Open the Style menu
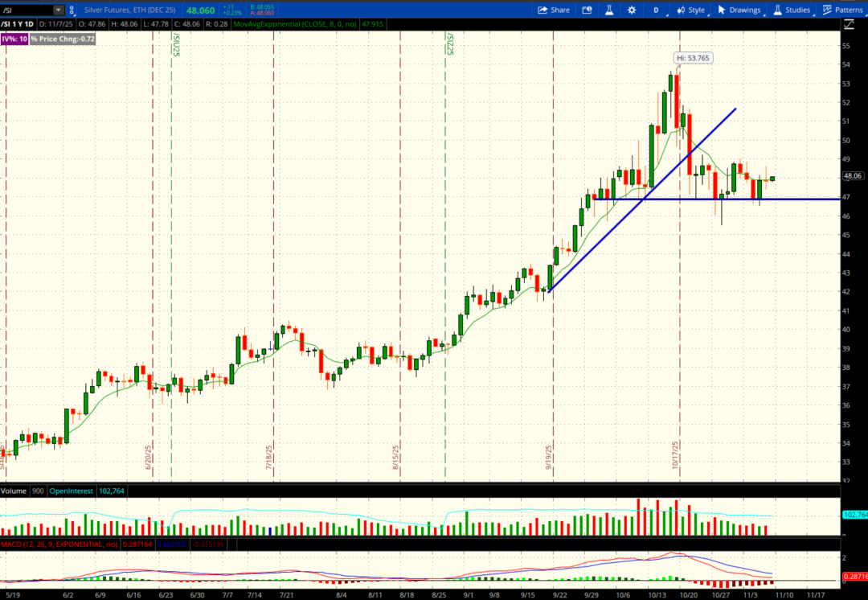 691,10
